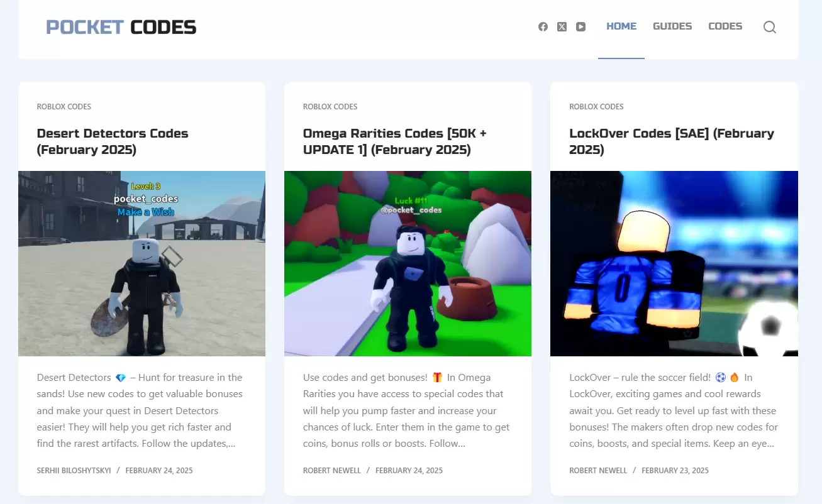Click ROBLOX CODES category above Desert Detectors
Screen dimensions: 822x504
64,107
